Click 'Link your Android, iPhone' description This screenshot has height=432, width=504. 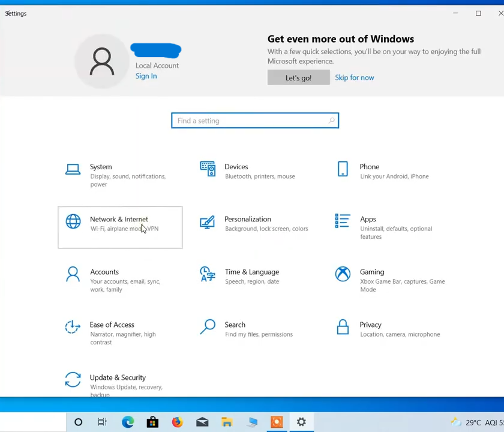click(394, 176)
